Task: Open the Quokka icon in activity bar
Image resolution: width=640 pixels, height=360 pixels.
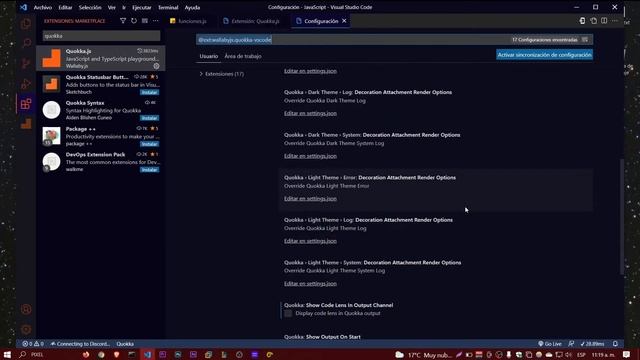Action: tap(26, 123)
